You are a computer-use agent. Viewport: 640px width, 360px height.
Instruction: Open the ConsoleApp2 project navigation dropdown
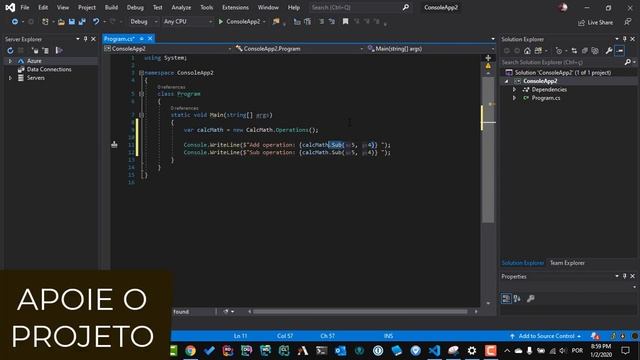[x=167, y=49]
